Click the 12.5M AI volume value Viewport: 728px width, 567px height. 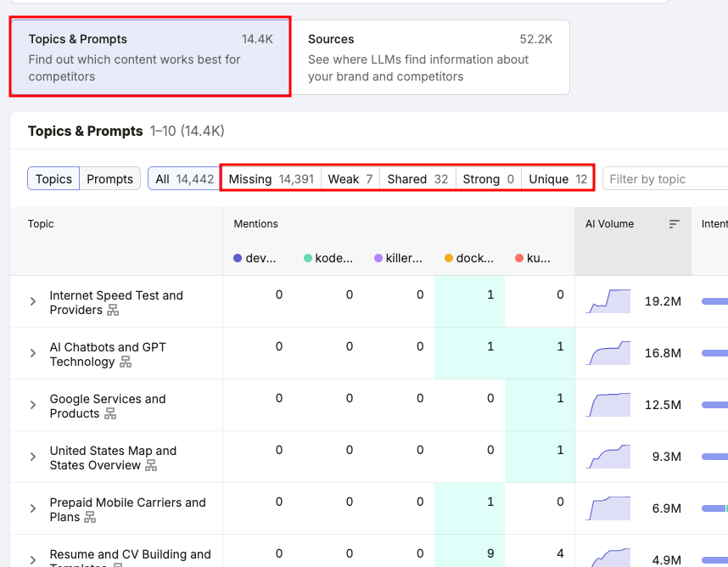pyautogui.click(x=663, y=405)
